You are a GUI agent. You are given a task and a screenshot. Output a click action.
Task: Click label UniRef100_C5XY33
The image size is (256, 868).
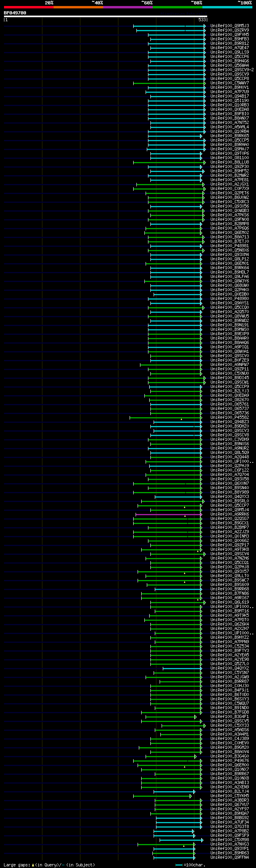click(230, 725)
